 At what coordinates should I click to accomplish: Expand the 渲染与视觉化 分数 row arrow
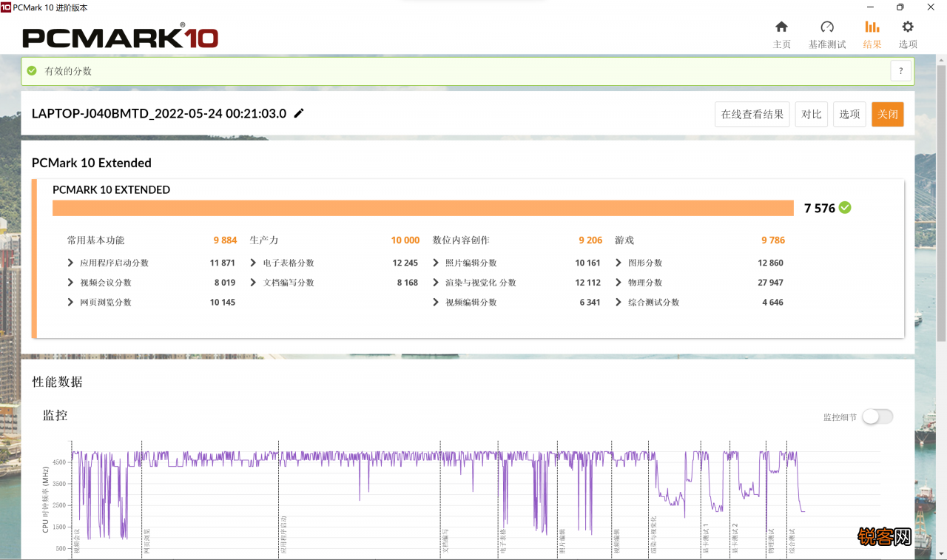[x=436, y=283]
